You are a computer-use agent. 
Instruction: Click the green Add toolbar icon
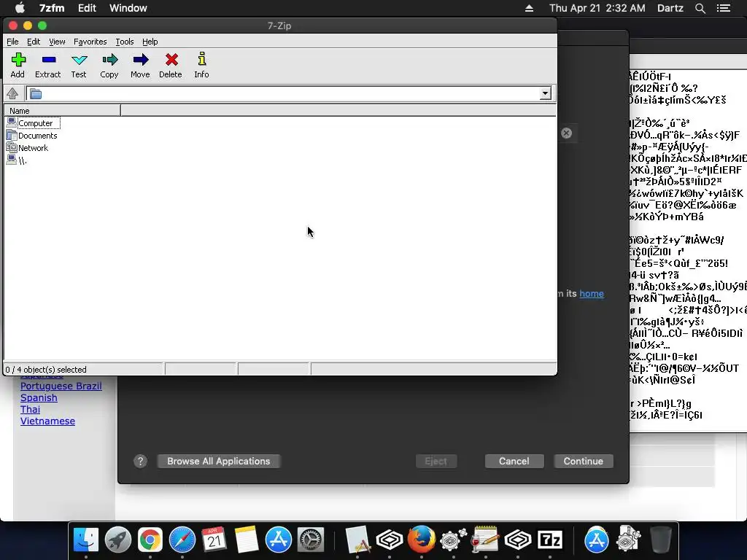[18, 60]
